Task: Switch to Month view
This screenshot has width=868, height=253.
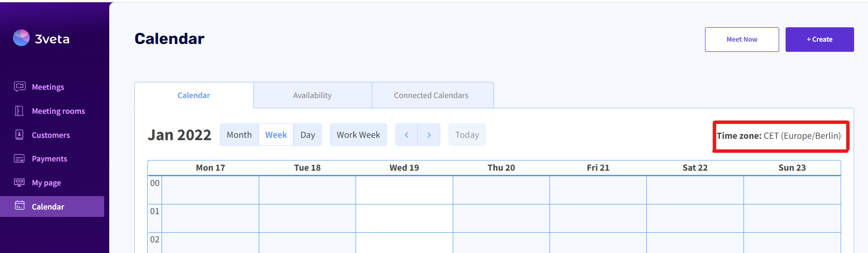Action: tap(239, 135)
